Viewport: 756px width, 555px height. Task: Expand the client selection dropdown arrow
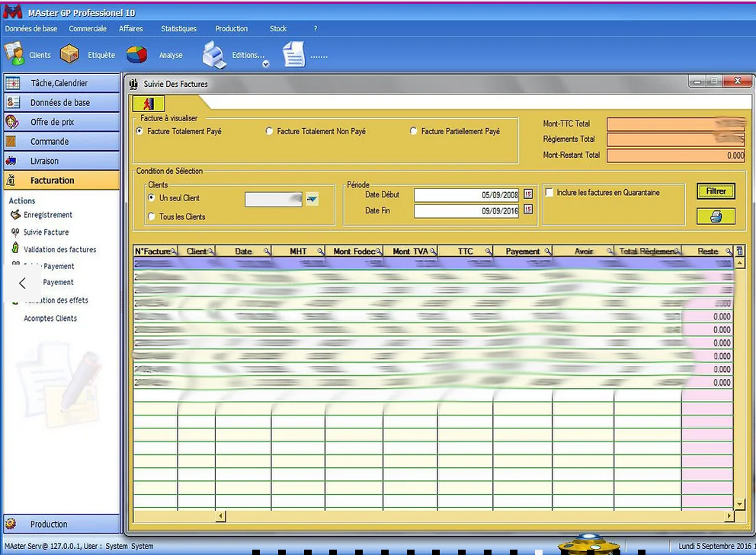312,199
